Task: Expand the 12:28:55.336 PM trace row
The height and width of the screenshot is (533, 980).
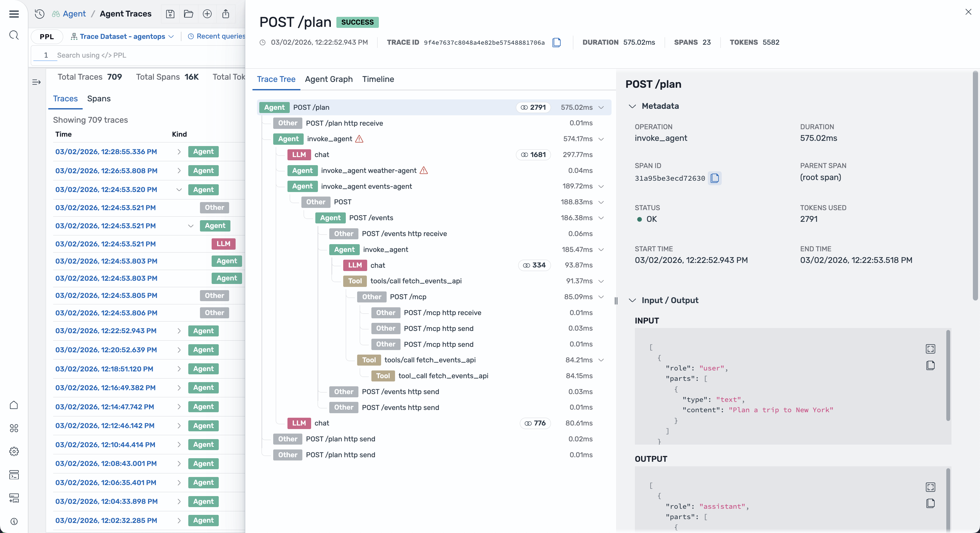Action: (x=179, y=152)
